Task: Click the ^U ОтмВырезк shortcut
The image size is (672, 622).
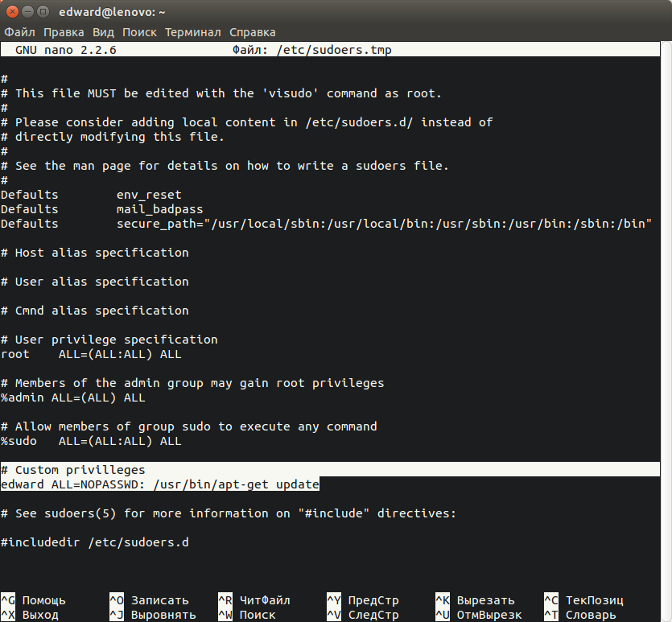Action: [x=478, y=615]
